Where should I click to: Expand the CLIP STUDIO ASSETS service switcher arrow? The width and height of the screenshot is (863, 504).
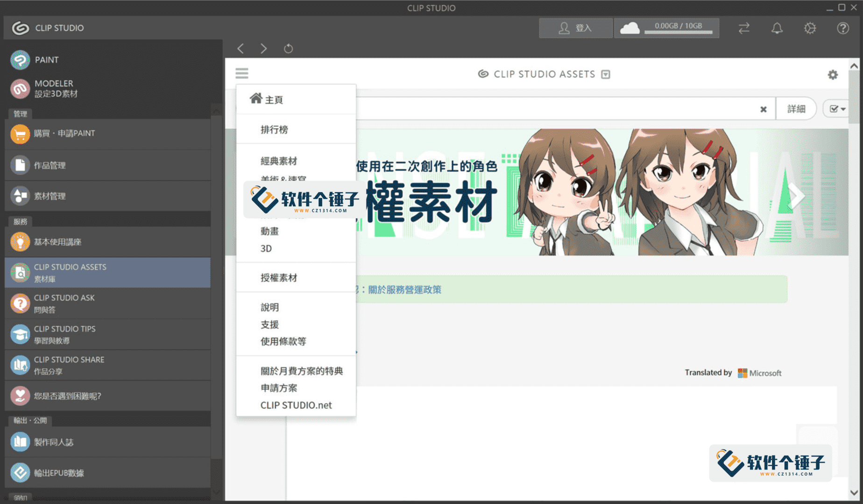tap(605, 74)
